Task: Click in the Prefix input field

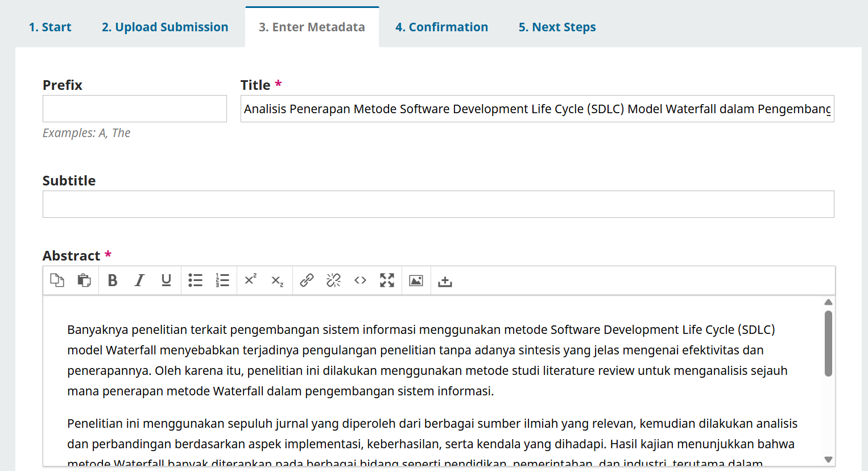Action: (x=135, y=109)
